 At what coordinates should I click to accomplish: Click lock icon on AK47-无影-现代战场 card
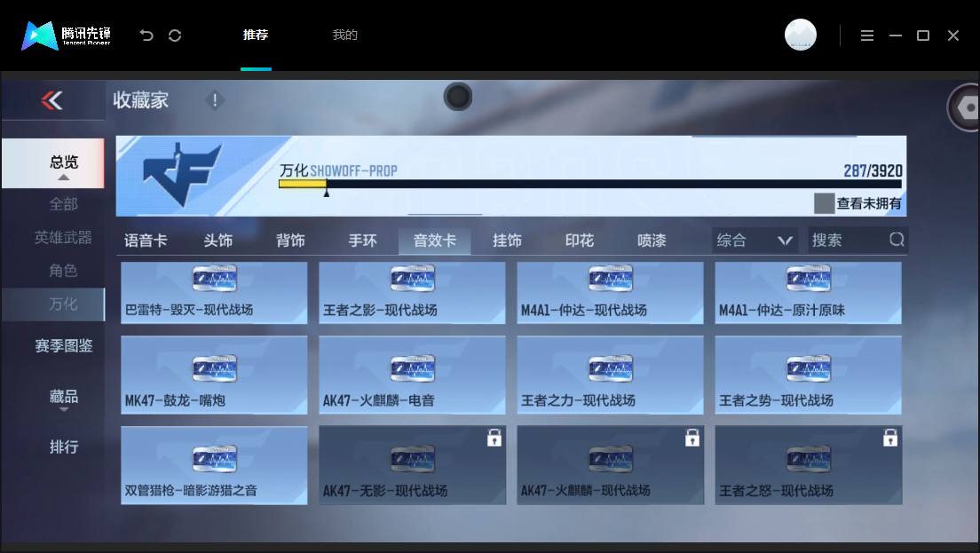click(494, 438)
